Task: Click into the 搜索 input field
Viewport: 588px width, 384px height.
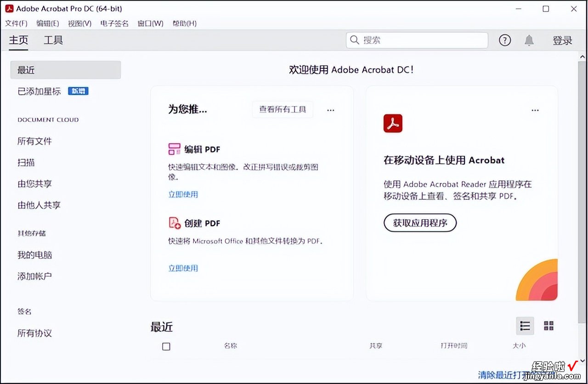Action: (x=417, y=40)
